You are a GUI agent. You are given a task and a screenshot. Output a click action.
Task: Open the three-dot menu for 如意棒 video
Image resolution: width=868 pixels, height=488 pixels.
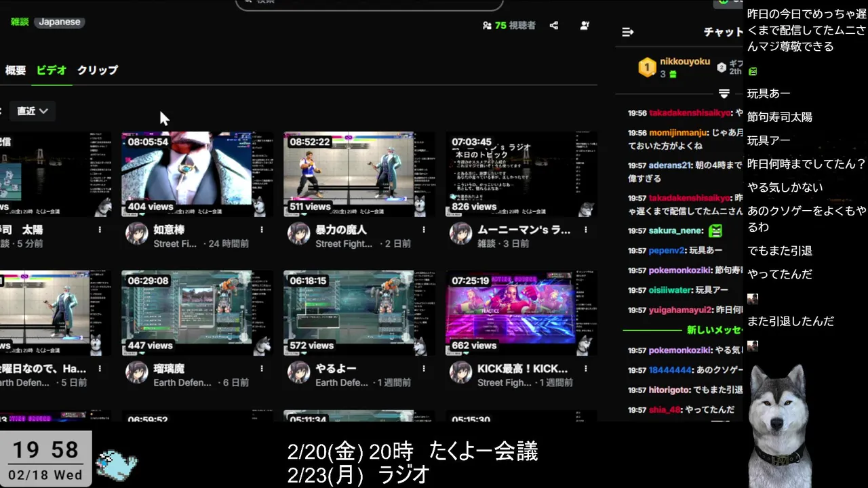tap(262, 230)
